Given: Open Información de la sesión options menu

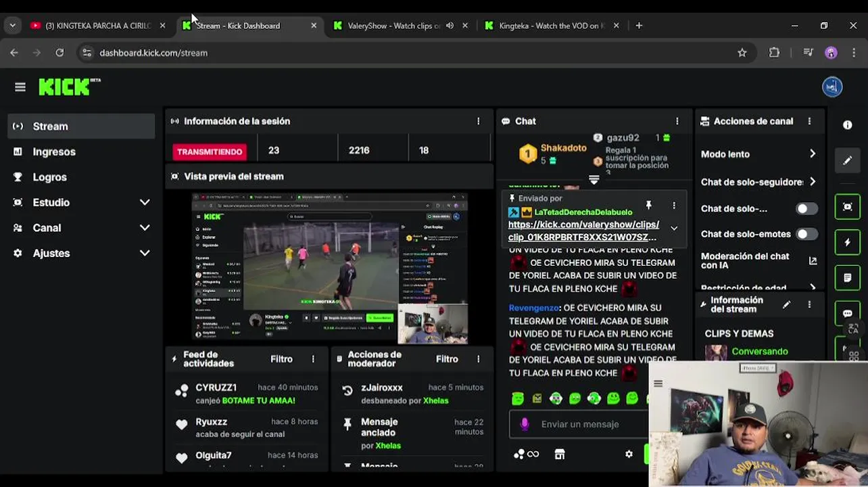Looking at the screenshot, I should click(478, 121).
